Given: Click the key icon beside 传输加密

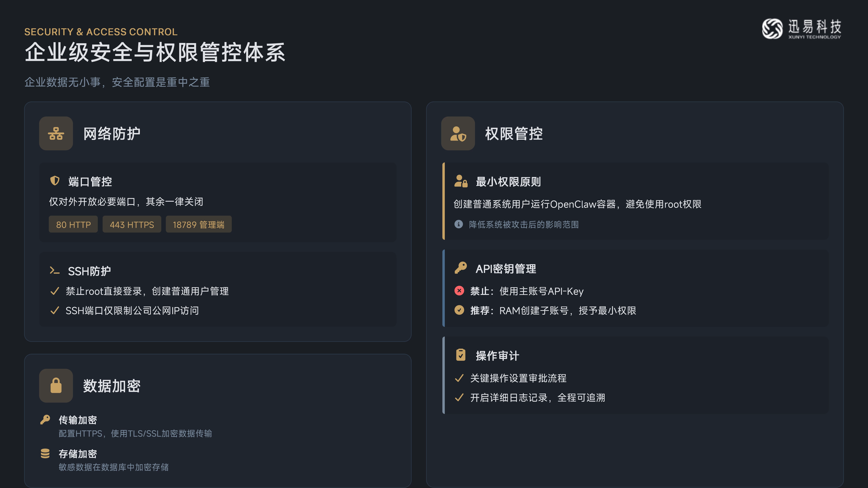Looking at the screenshot, I should (x=45, y=419).
